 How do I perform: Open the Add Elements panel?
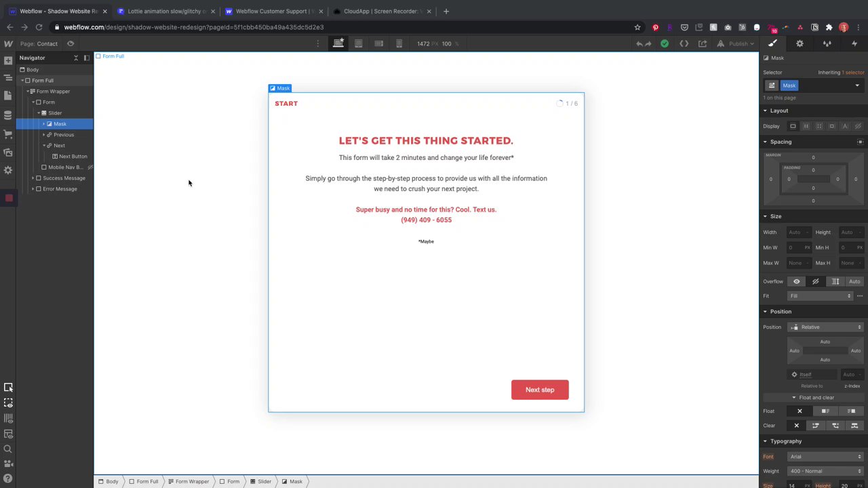pyautogui.click(x=8, y=60)
